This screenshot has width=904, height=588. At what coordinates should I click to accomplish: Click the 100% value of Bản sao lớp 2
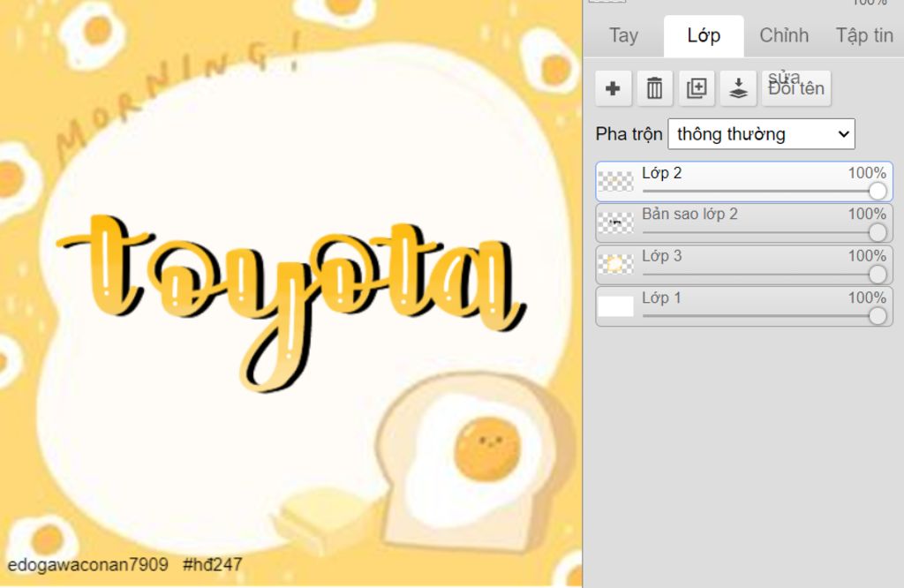[867, 215]
